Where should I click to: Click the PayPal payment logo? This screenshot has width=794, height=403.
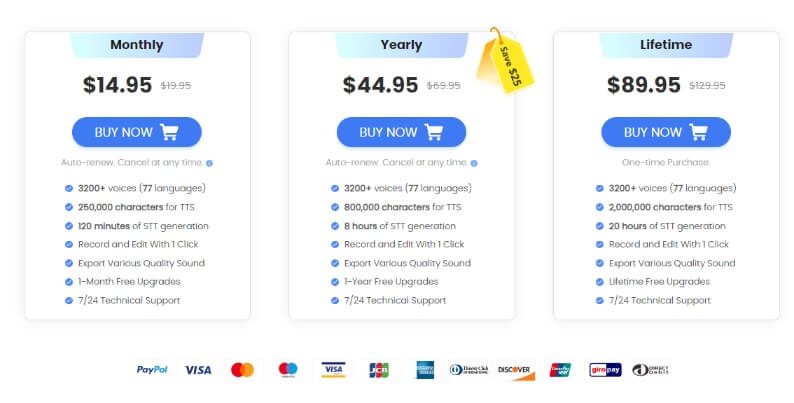tap(152, 370)
